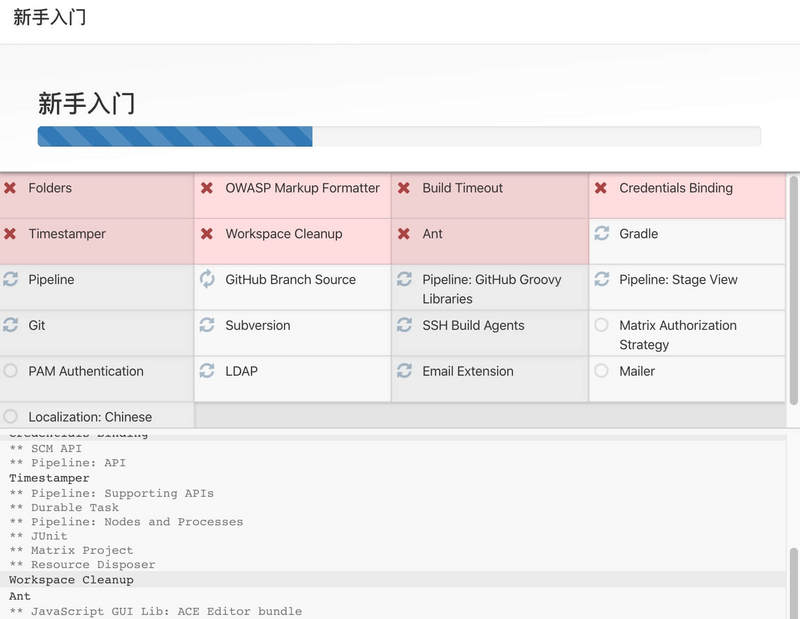800x619 pixels.
Task: Select the Subversion plugin label
Action: [x=258, y=325]
